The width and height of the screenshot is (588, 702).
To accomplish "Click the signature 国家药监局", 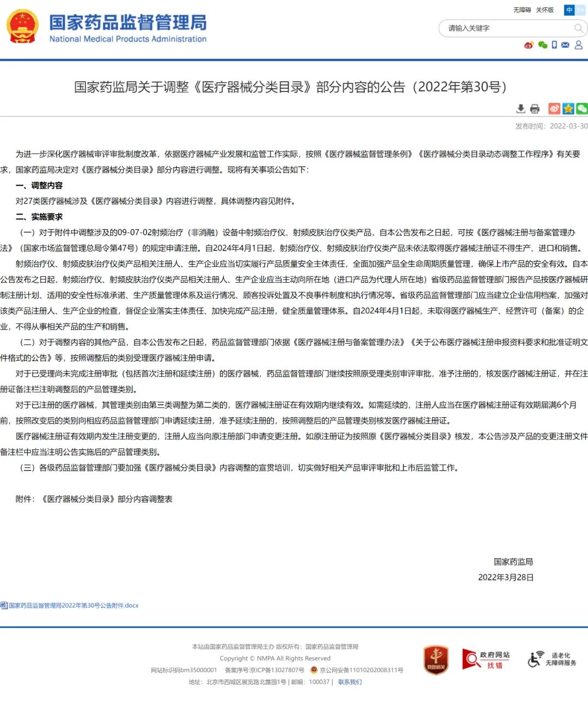I will tap(513, 561).
